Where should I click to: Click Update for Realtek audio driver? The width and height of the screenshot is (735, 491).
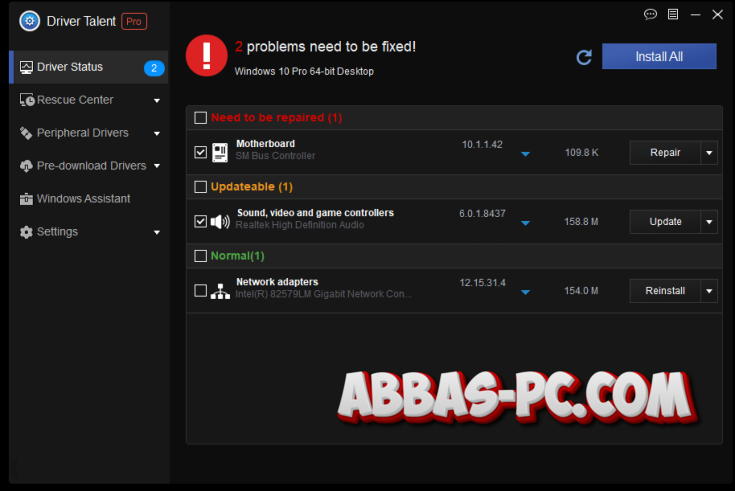(665, 222)
